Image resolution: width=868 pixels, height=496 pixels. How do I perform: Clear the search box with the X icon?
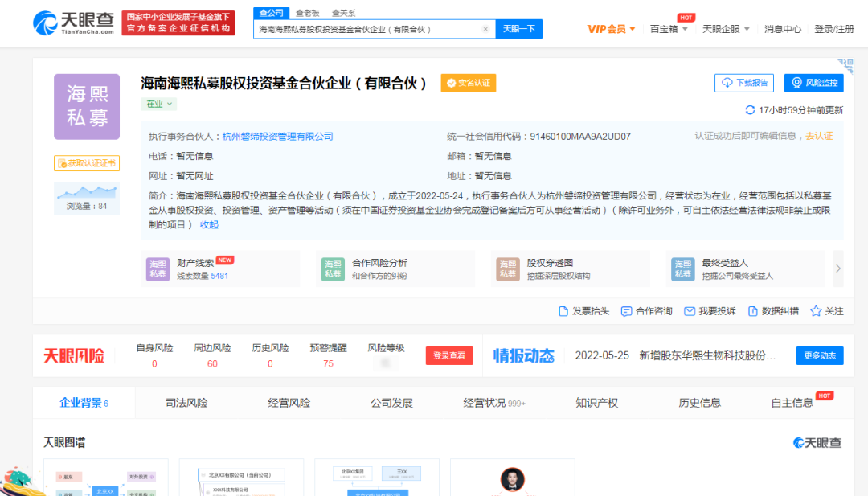(x=485, y=29)
